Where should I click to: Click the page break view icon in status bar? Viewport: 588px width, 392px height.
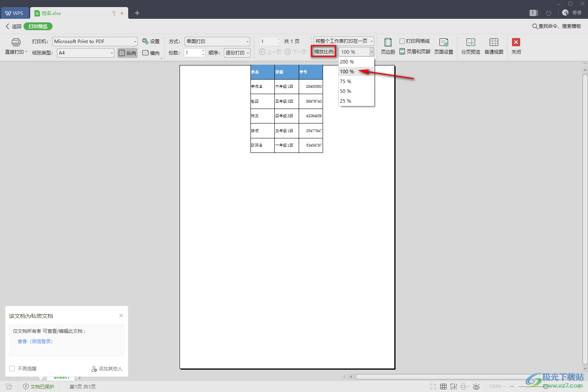click(454, 387)
